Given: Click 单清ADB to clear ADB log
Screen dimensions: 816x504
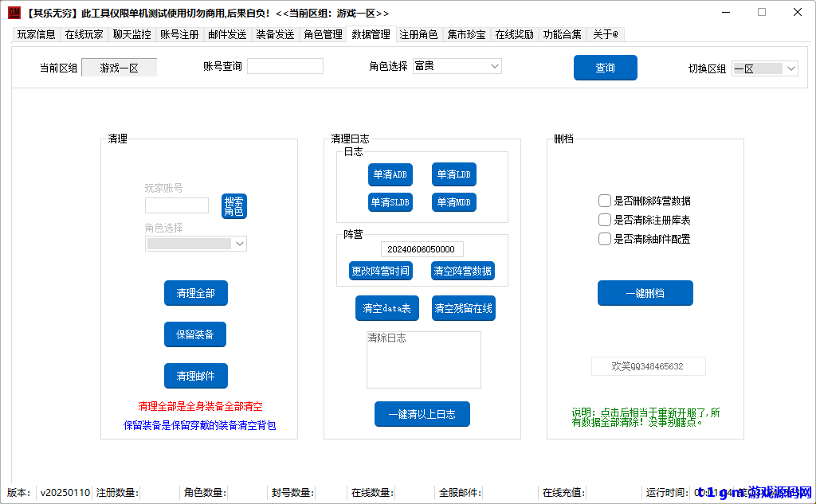Looking at the screenshot, I should 390,174.
